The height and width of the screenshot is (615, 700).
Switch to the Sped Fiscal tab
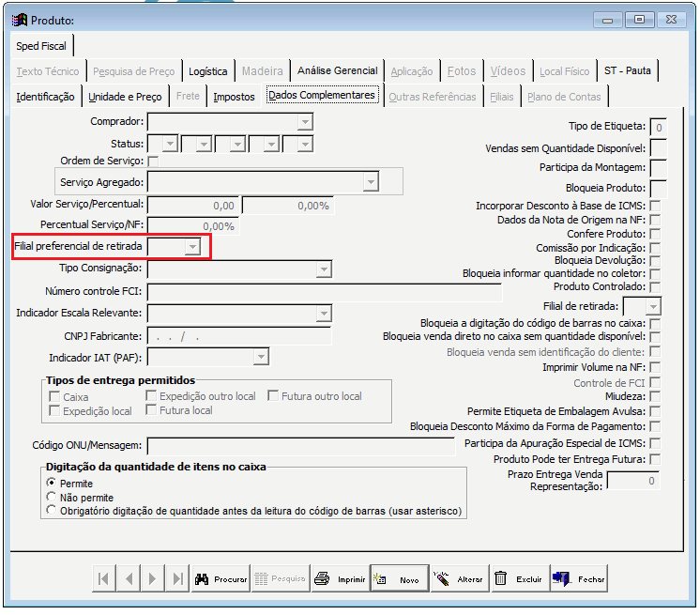coord(41,46)
